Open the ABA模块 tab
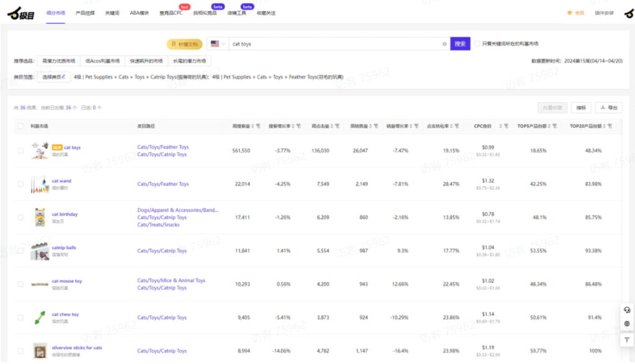635x364 pixels. 140,13
